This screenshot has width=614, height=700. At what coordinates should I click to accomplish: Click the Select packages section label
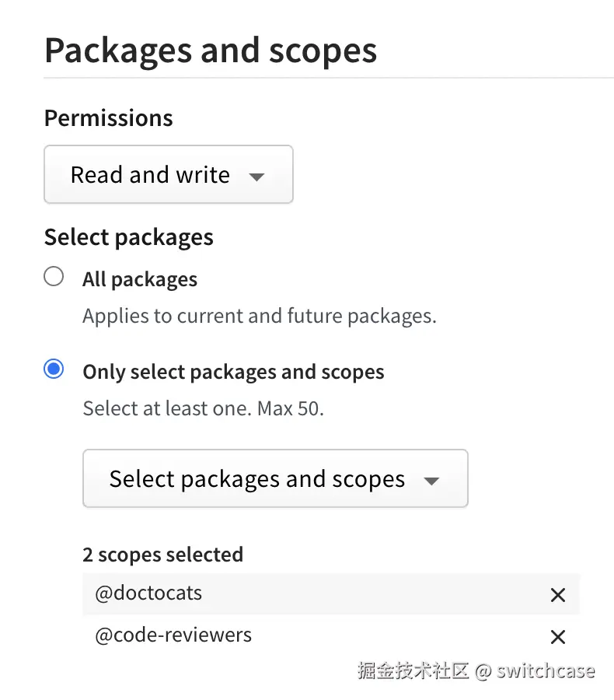click(128, 237)
